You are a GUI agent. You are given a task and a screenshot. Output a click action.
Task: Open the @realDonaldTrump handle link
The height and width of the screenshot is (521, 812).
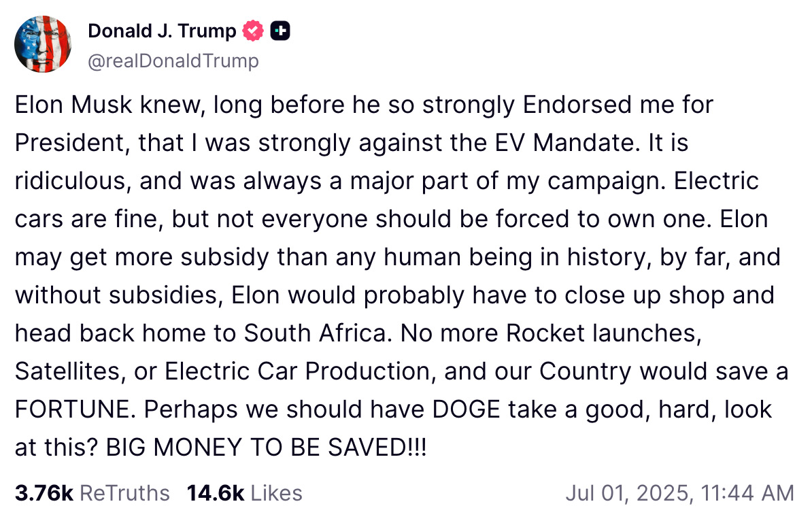point(173,61)
